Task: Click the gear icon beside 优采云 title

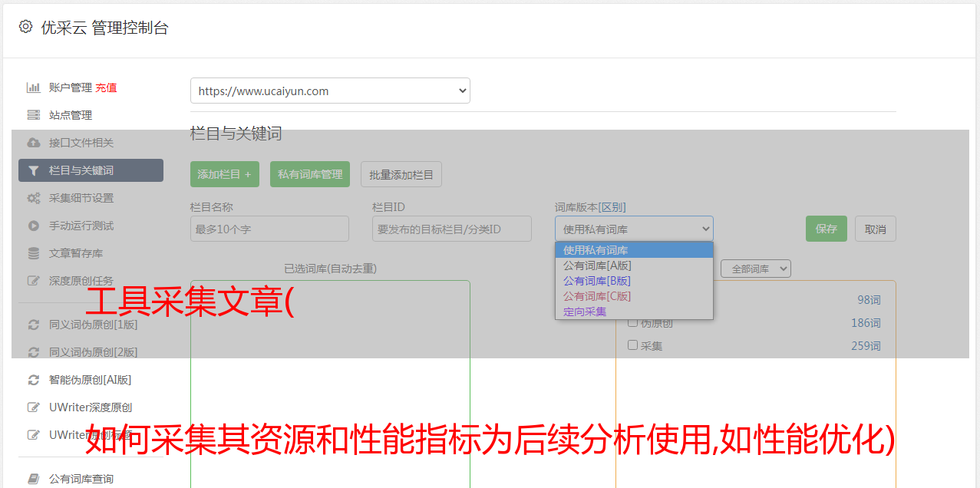Action: [25, 28]
